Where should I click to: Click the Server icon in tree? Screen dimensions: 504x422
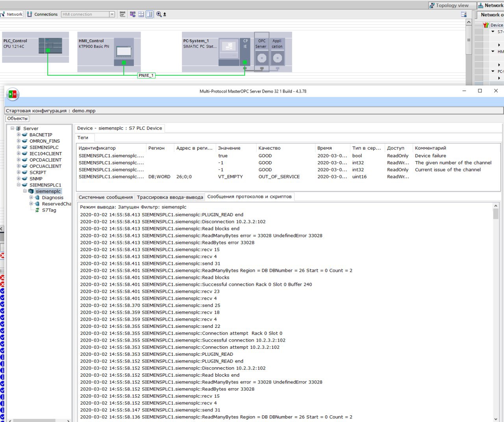point(19,128)
